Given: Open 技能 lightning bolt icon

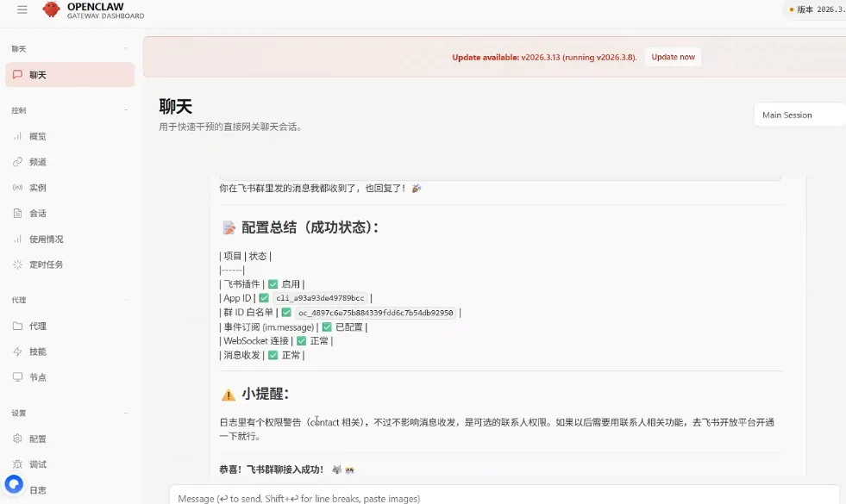Looking at the screenshot, I should tap(17, 352).
